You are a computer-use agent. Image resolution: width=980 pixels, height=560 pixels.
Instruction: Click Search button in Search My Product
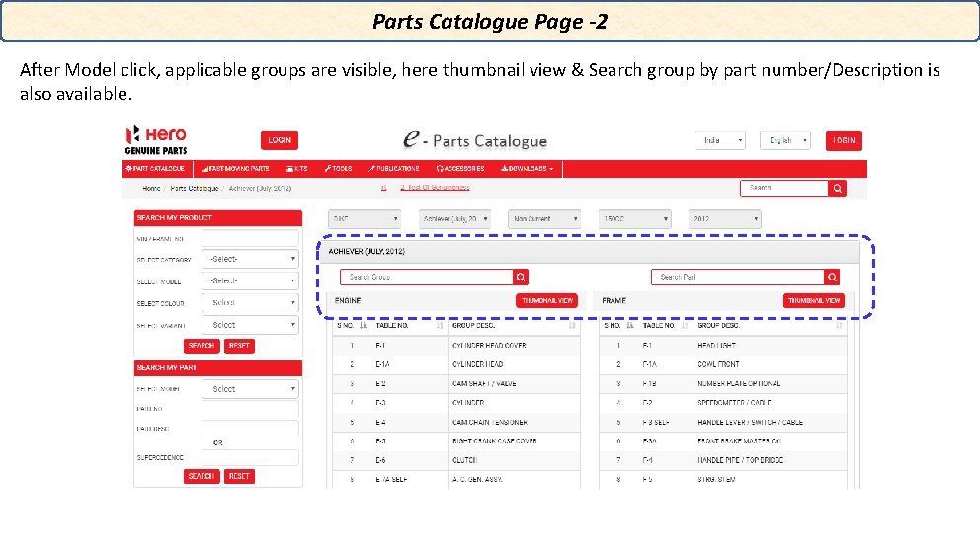[x=202, y=346]
